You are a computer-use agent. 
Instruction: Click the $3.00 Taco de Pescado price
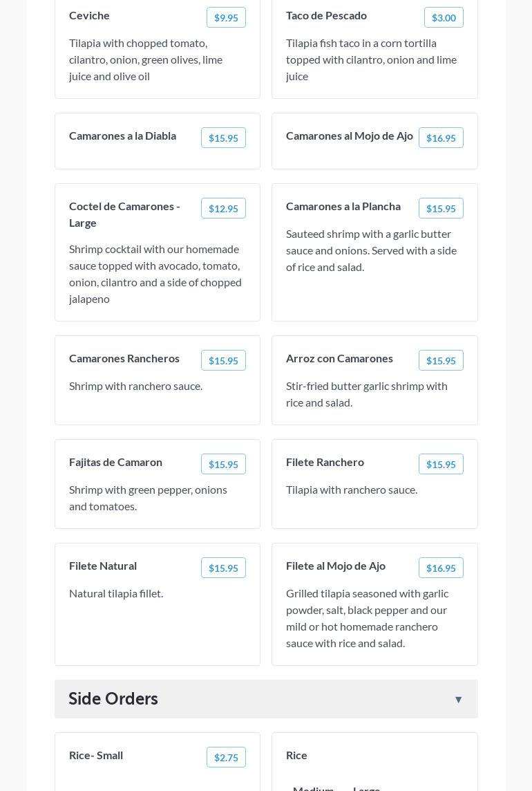[444, 17]
